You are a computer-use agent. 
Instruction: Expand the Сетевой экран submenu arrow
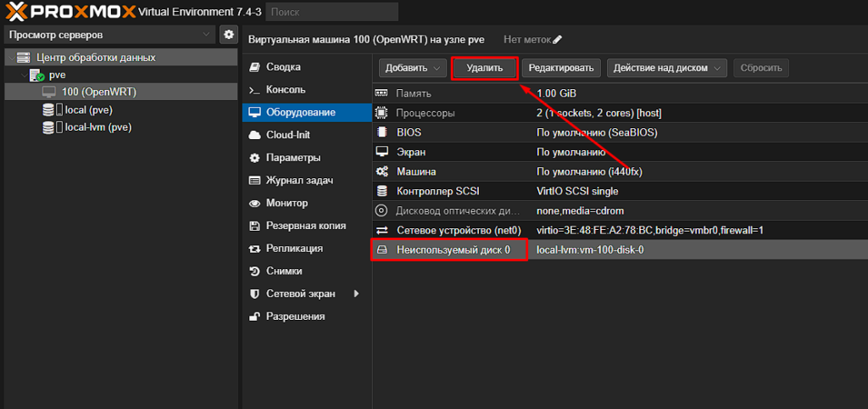(x=357, y=294)
